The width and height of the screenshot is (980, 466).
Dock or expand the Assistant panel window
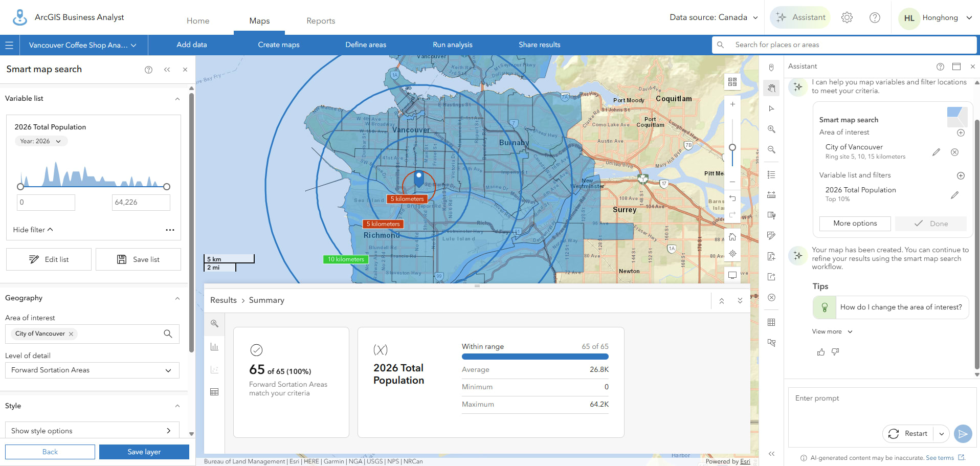pyautogui.click(x=956, y=66)
